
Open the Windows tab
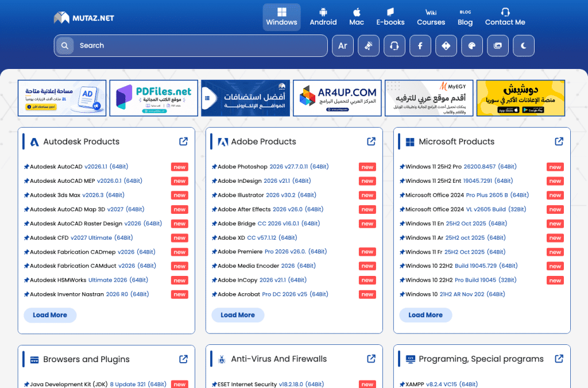pos(281,17)
